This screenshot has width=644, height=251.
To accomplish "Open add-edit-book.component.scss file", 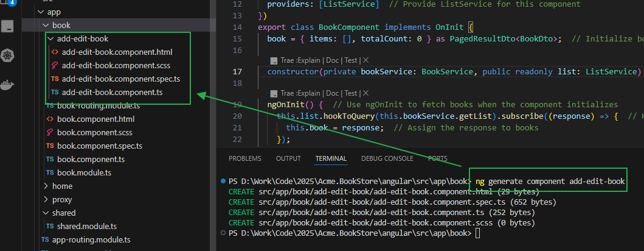I will [x=116, y=65].
